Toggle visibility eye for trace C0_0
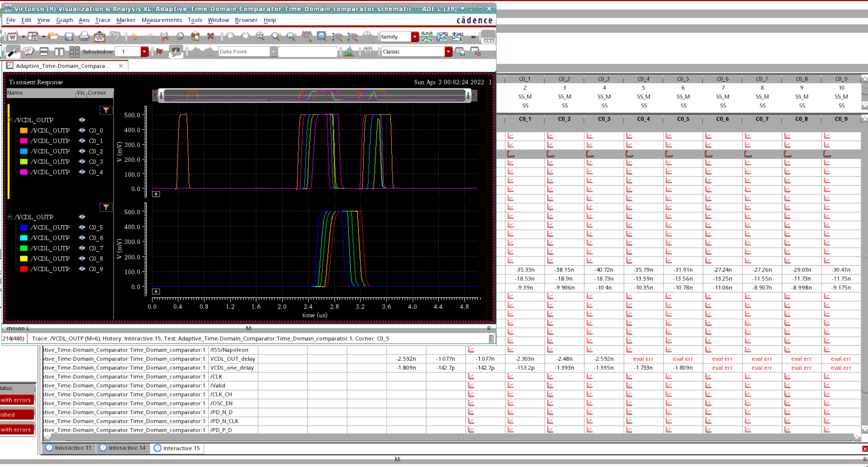 pyautogui.click(x=82, y=130)
